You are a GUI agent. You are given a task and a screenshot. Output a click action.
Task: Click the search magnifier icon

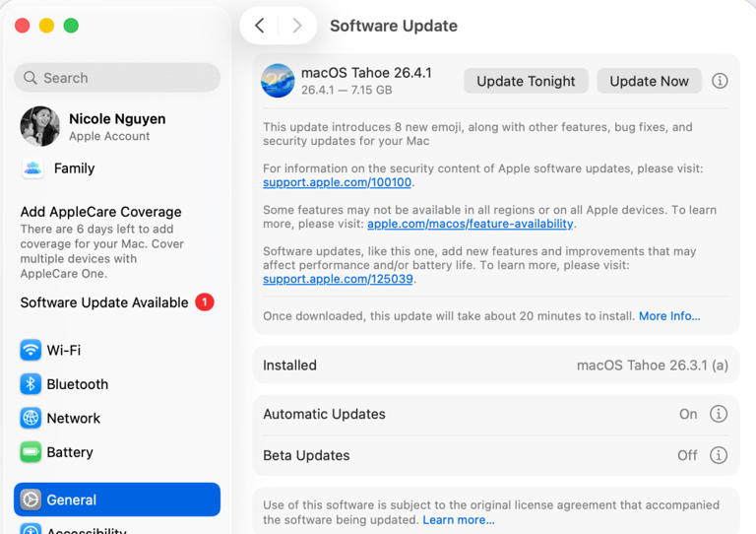pyautogui.click(x=30, y=78)
